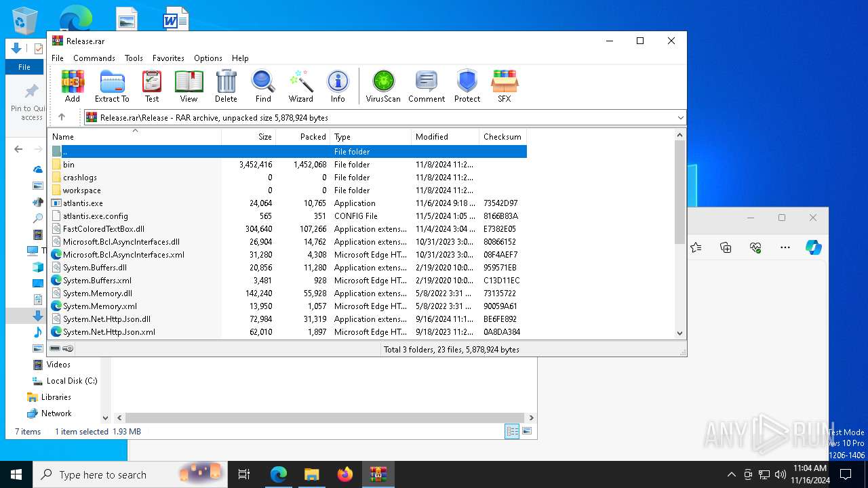Image resolution: width=868 pixels, height=488 pixels.
Task: Switch Explorer to large icons view
Action: (527, 431)
